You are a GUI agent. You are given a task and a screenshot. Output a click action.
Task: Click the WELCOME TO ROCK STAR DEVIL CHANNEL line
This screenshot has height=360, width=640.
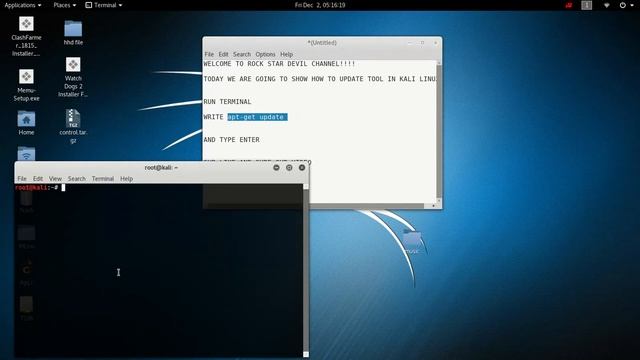pos(279,64)
